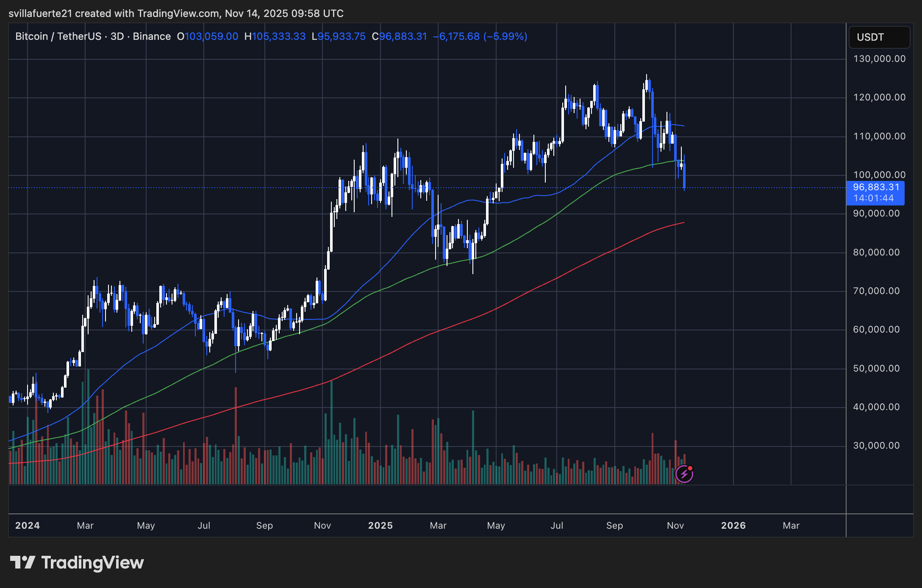This screenshot has height=588, width=922.
Task: Click the 30,000.00 price axis label
Action: click(x=876, y=446)
